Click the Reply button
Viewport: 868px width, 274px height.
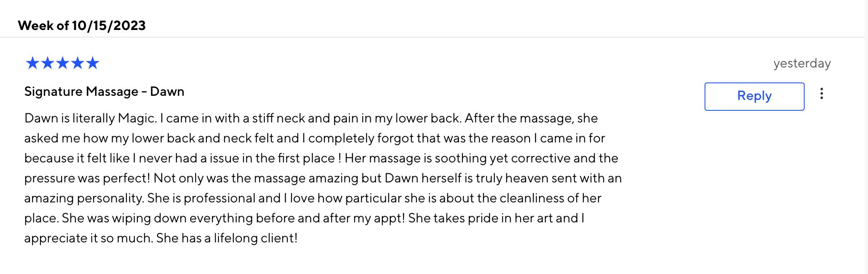[754, 96]
